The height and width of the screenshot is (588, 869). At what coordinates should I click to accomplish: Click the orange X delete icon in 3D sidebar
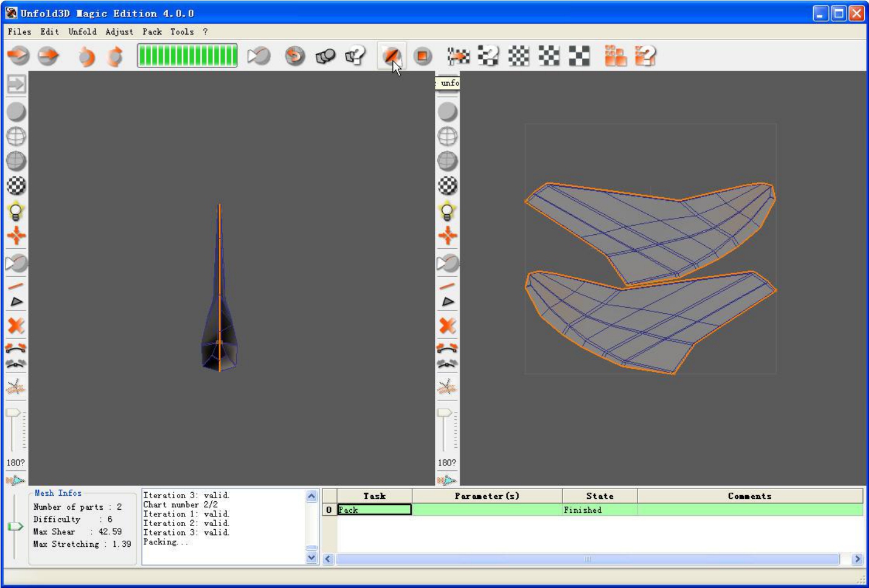16,326
